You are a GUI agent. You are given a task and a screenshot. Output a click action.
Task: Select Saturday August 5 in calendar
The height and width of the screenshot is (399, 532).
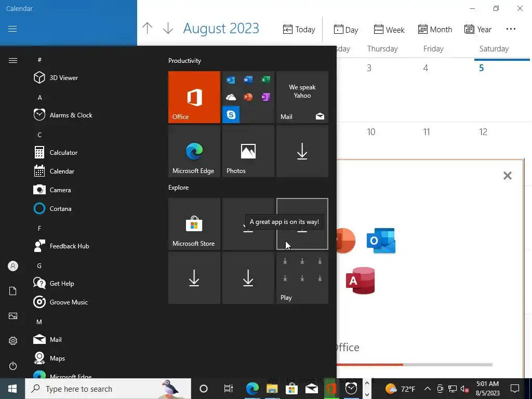[502, 90]
